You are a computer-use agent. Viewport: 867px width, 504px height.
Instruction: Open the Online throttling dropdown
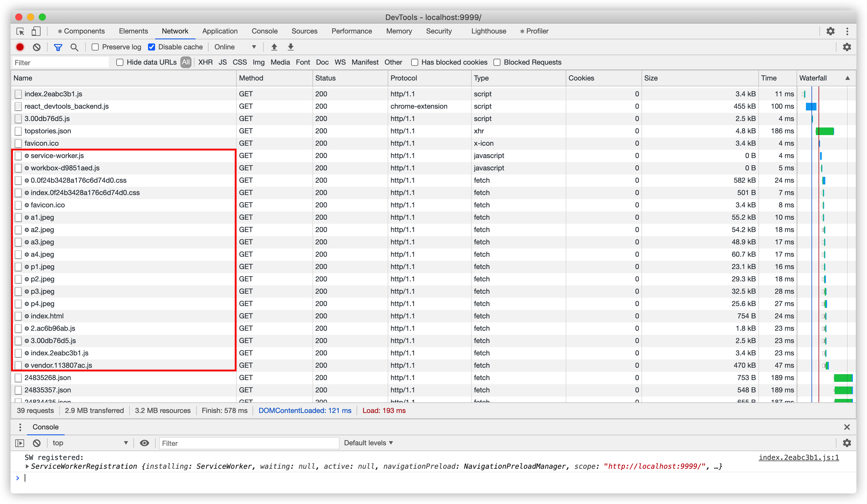coord(235,47)
